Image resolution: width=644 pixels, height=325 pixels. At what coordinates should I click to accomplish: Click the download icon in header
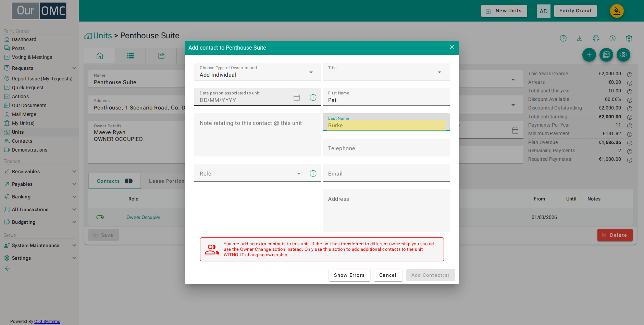click(580, 38)
